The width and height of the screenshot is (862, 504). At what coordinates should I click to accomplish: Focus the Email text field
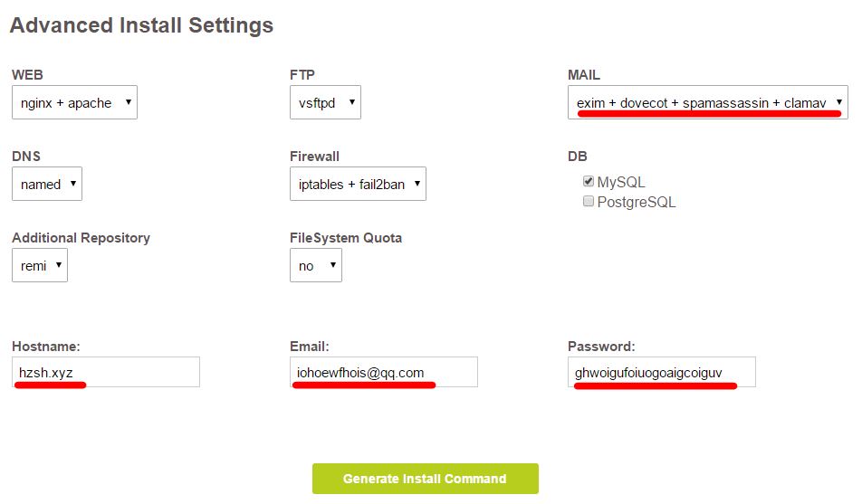click(384, 372)
